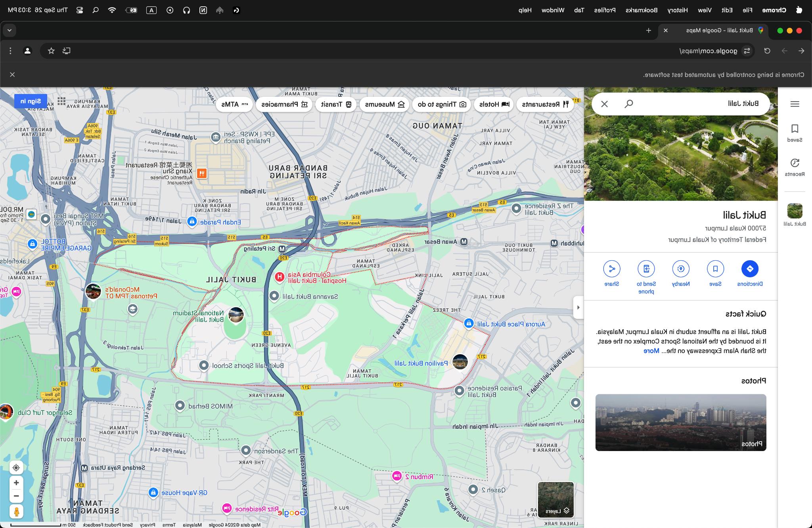Click Send Product Feedback in footer
The image size is (812, 528).
click(108, 525)
